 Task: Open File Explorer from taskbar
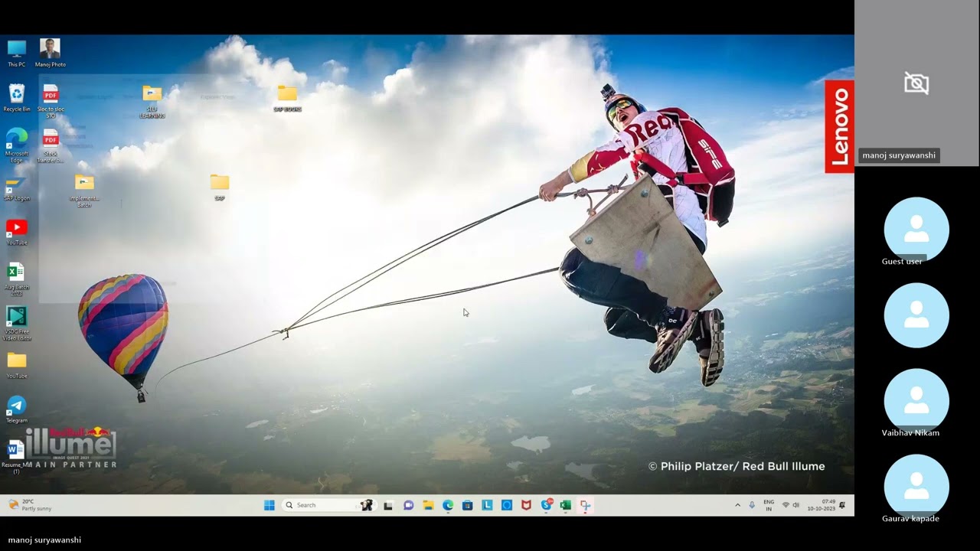click(428, 505)
